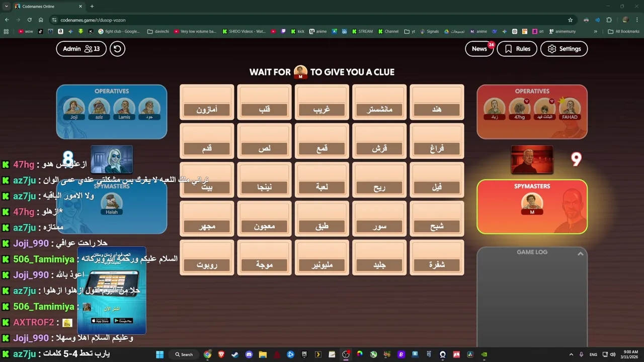Click red spymaster M's avatar
Image resolution: width=644 pixels, height=362 pixels.
point(532,202)
